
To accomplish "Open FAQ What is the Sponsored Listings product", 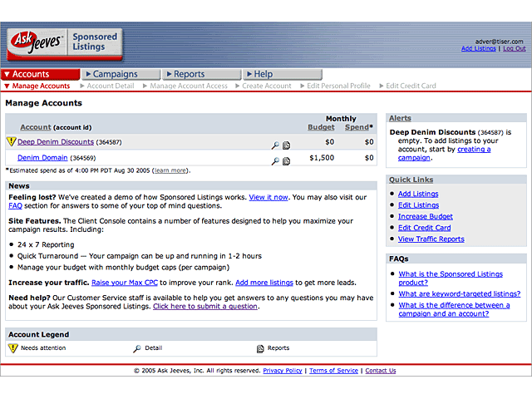I will point(451,278).
